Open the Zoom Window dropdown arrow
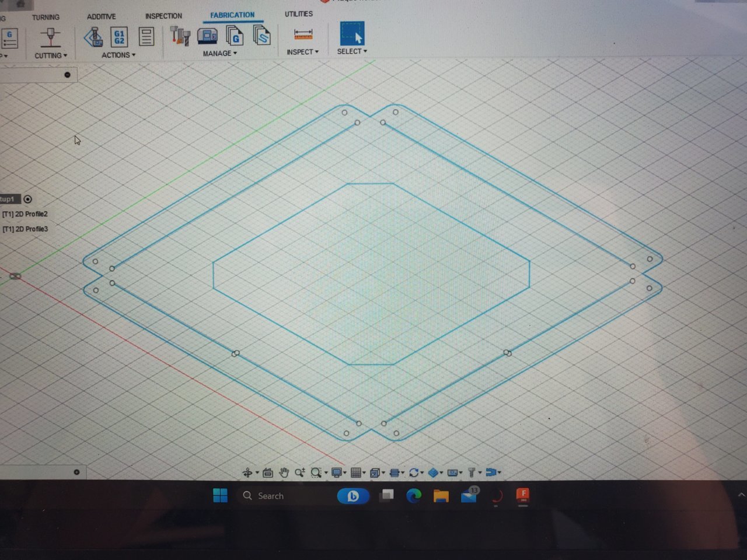Screen dimensions: 747x560 pos(326,473)
